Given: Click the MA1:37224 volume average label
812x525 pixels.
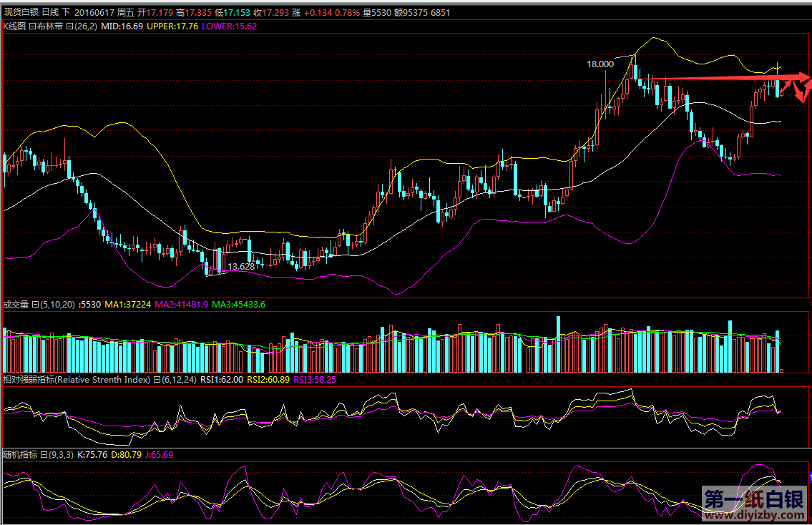Looking at the screenshot, I should (128, 304).
